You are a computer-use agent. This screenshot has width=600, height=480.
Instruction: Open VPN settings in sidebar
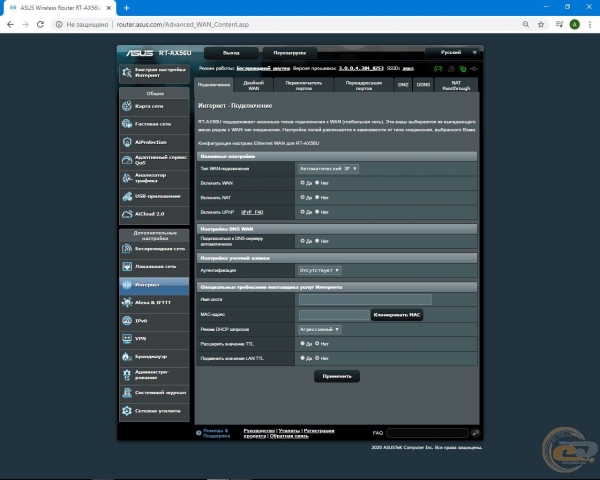(154, 339)
